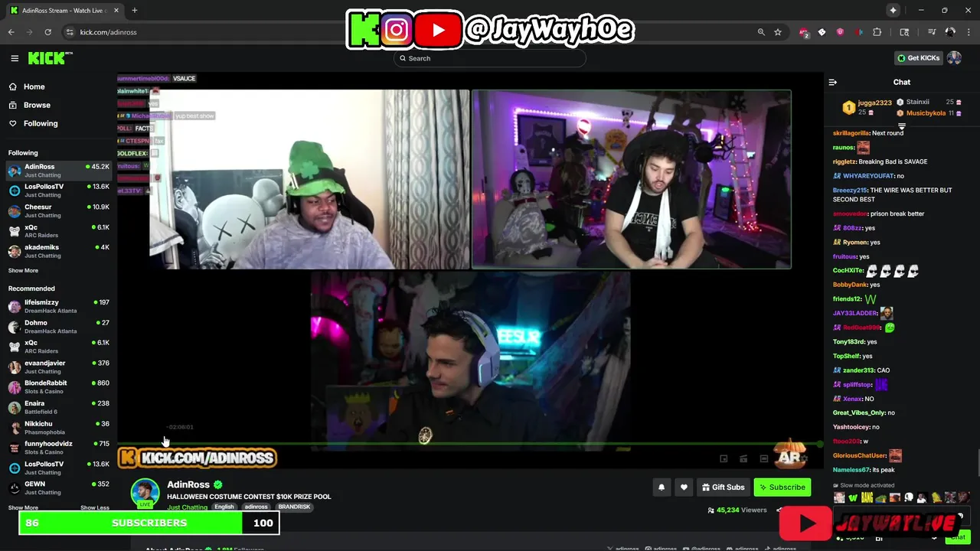980x551 pixels.
Task: Open the Chrome profile avatar
Action: [x=950, y=32]
